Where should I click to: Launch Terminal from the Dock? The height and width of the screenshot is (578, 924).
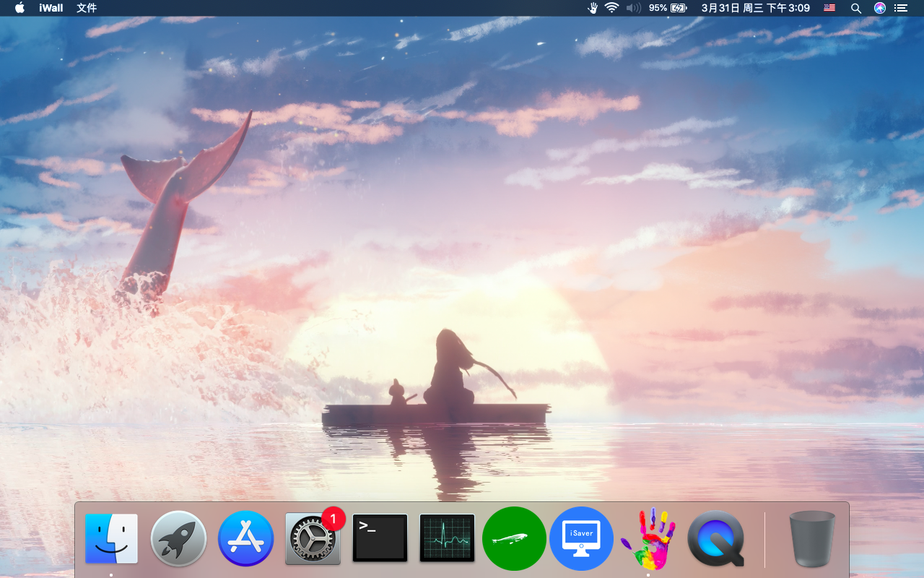(x=380, y=538)
